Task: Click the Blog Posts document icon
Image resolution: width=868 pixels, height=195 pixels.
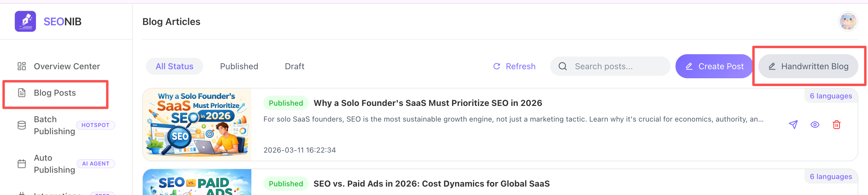Action: point(22,93)
